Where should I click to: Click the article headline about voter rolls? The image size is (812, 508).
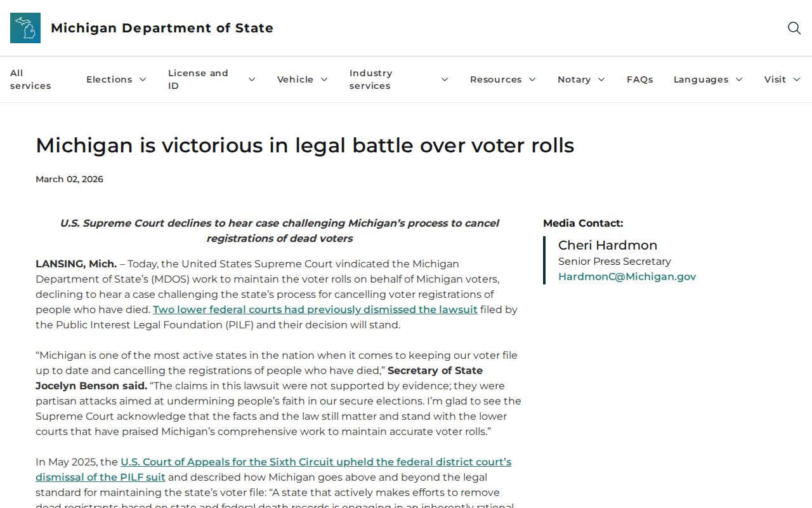coord(305,145)
